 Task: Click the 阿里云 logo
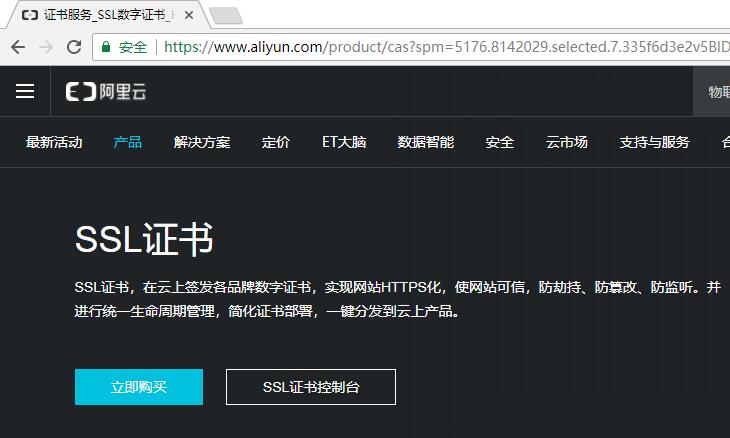tap(106, 92)
